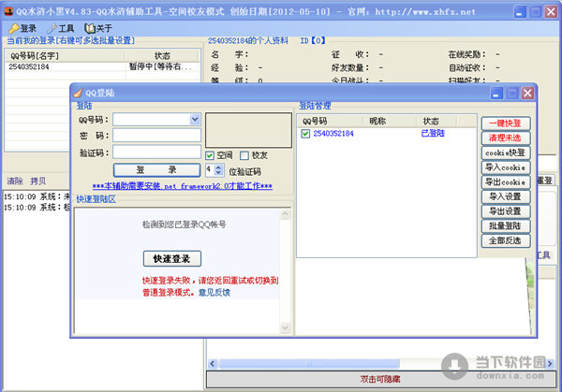The image size is (562, 392).
Task: Click the 一键快登 button
Action: click(506, 123)
